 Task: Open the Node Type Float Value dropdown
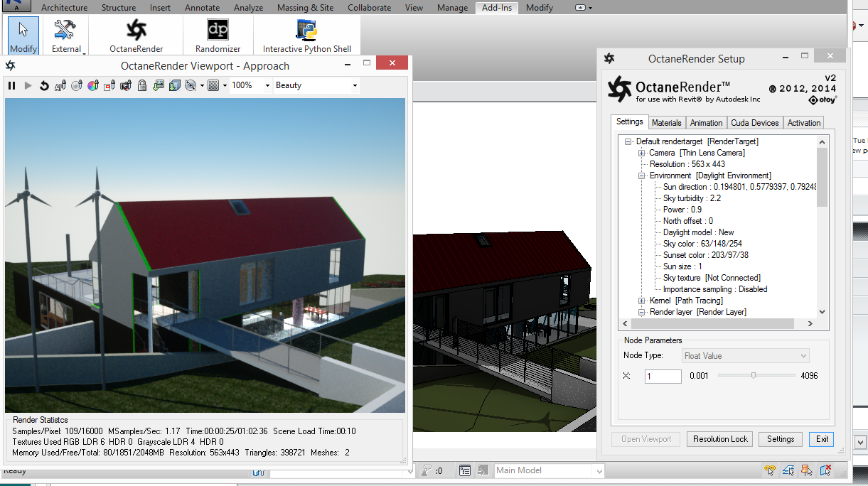744,356
